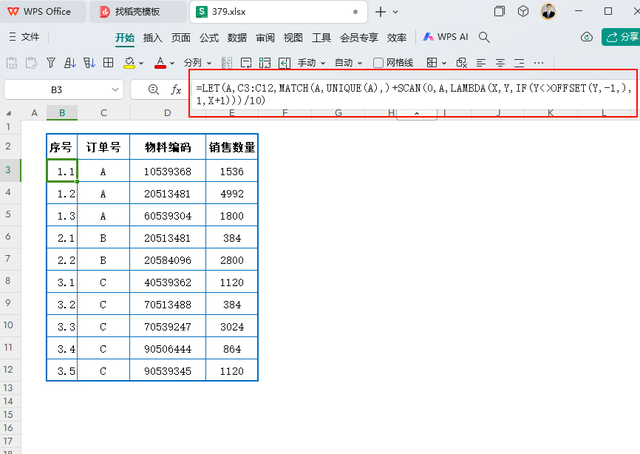
Task: Open the 文件 menu
Action: (24, 37)
